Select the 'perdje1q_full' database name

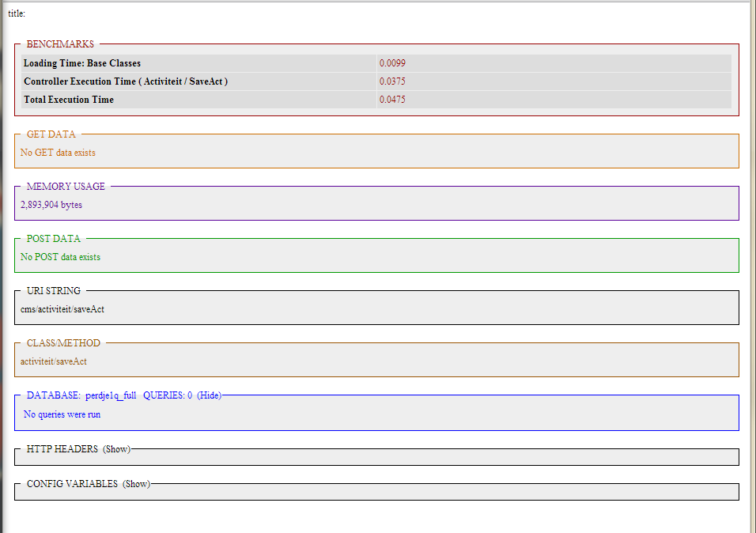(x=111, y=395)
